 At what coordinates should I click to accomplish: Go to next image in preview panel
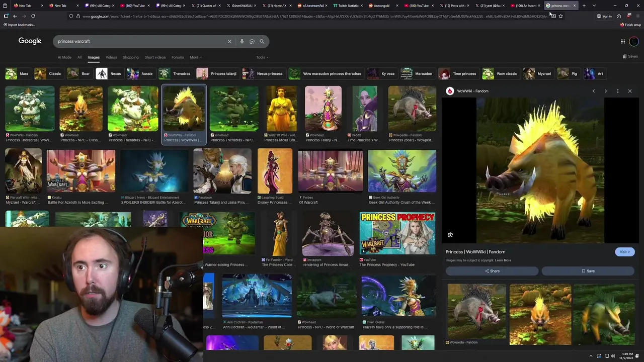click(x=606, y=91)
